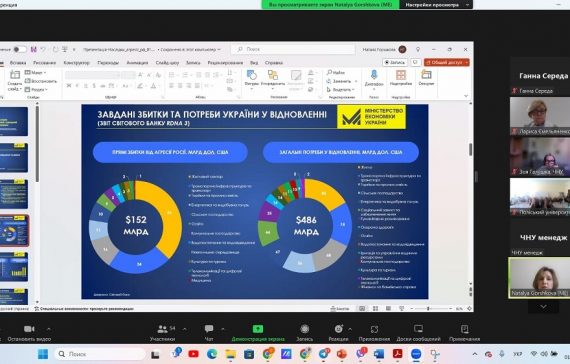Image resolution: width=570 pixels, height=364 pixels.
Task: Expand the View Options dropdown (Настройки просмотра)
Action: click(436, 5)
